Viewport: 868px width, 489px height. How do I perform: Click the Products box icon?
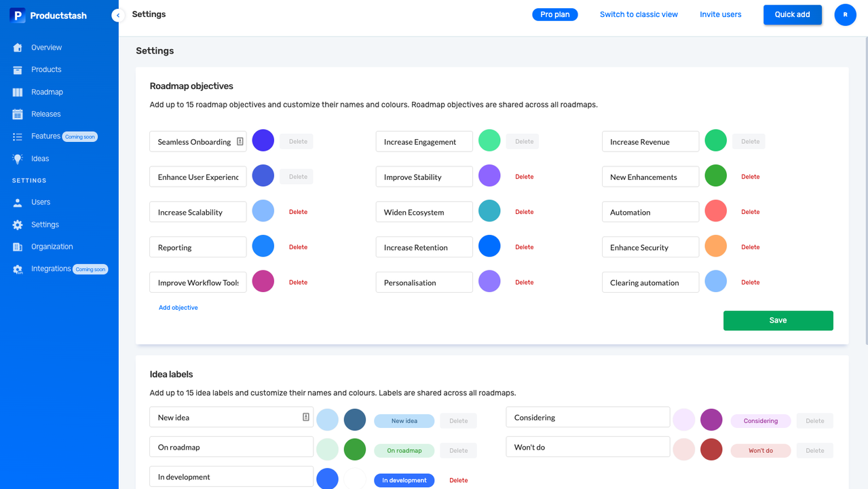pos(18,70)
